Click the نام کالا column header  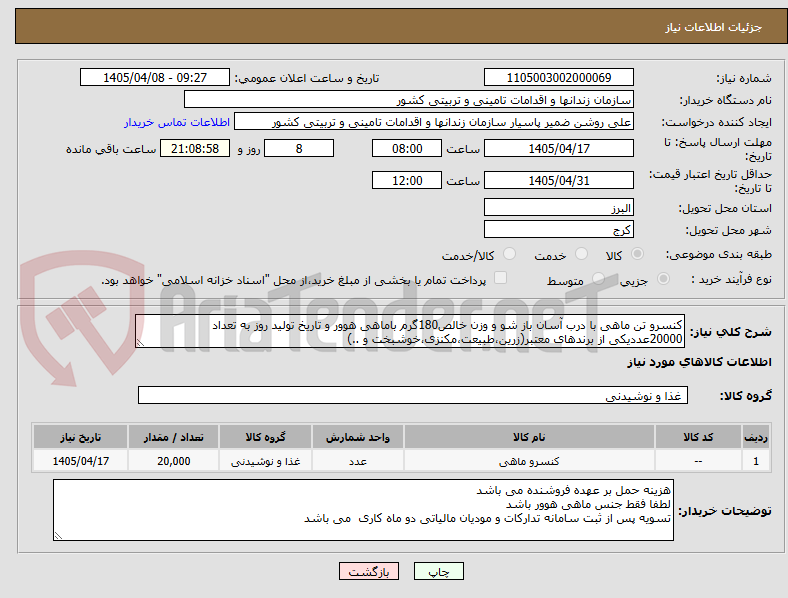529,437
